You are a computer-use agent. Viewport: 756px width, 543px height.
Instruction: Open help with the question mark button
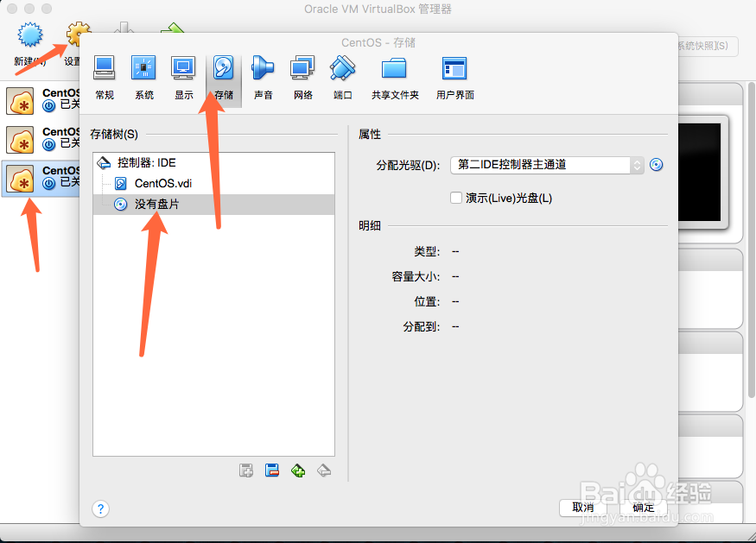(x=100, y=508)
